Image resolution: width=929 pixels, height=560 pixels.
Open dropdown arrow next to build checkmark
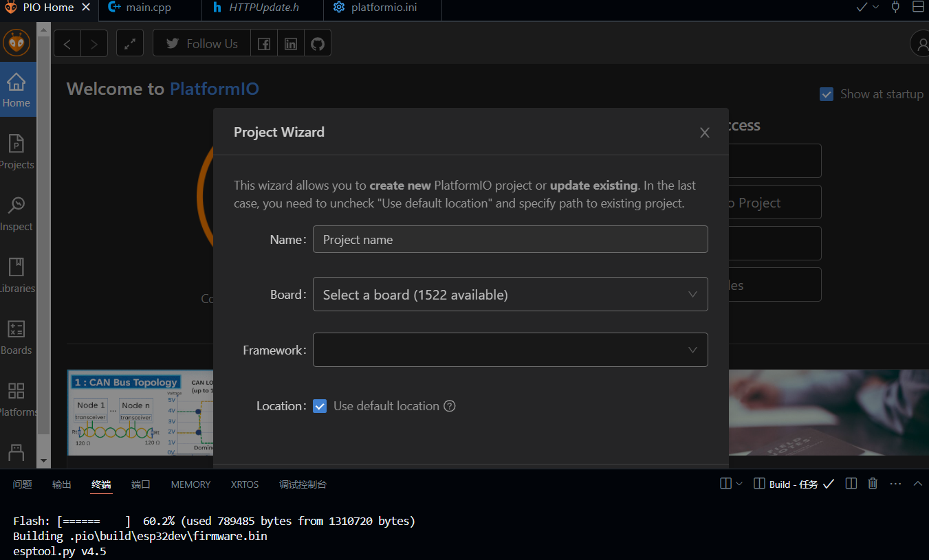(875, 8)
